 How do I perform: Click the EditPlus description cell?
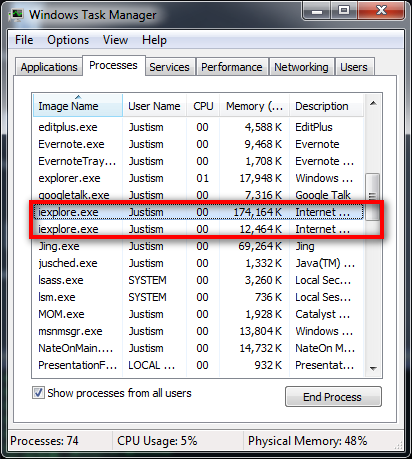pos(314,127)
